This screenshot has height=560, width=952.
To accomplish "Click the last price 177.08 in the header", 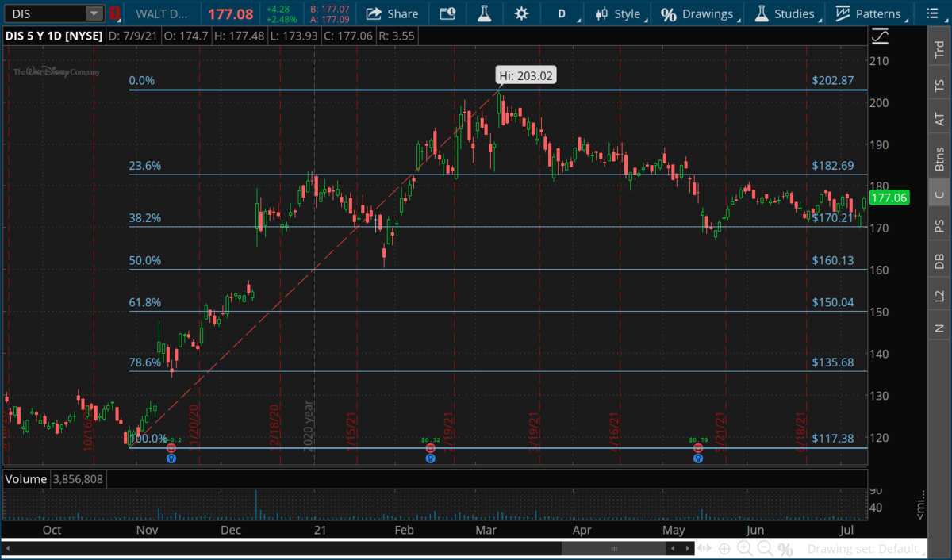I will (230, 13).
